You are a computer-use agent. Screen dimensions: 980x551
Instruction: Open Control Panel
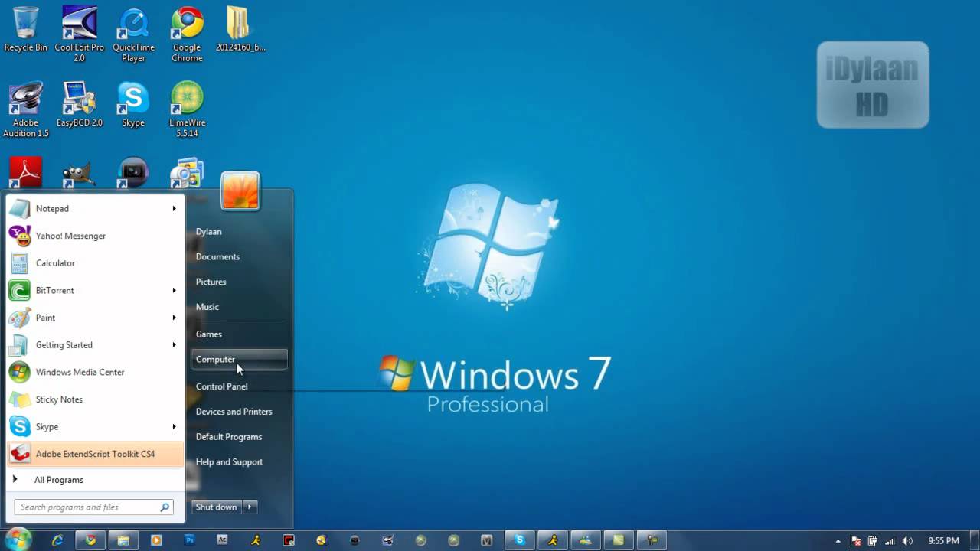(240, 386)
